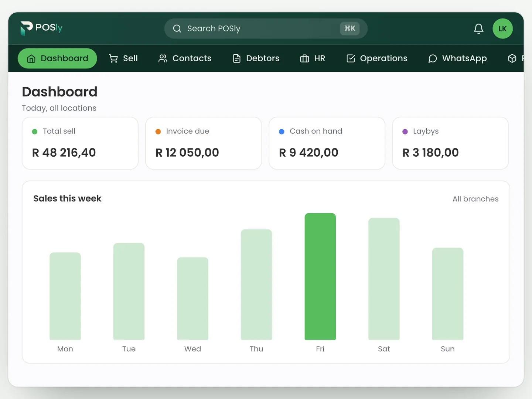Select the Wed sales bar

click(193, 299)
